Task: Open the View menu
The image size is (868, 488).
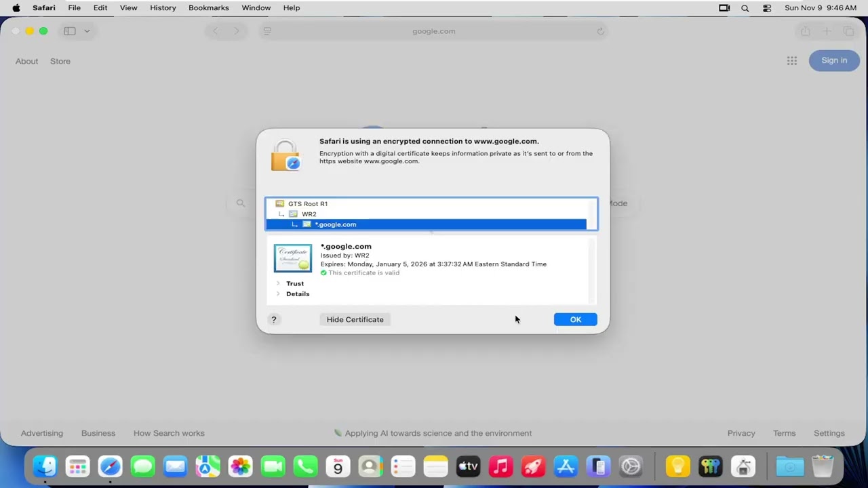Action: (x=129, y=7)
